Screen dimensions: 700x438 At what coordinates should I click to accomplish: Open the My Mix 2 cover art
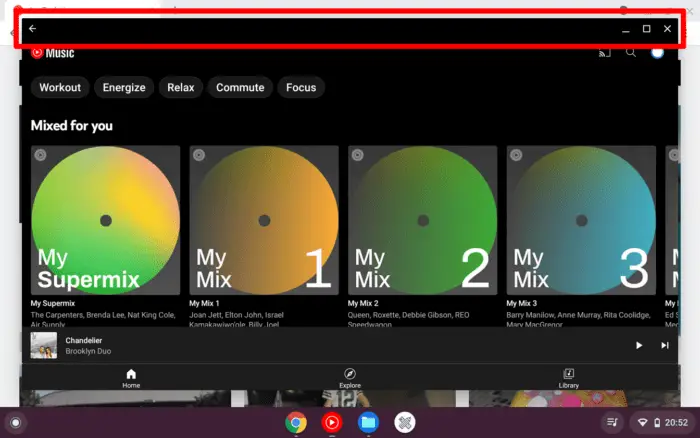pyautogui.click(x=422, y=220)
